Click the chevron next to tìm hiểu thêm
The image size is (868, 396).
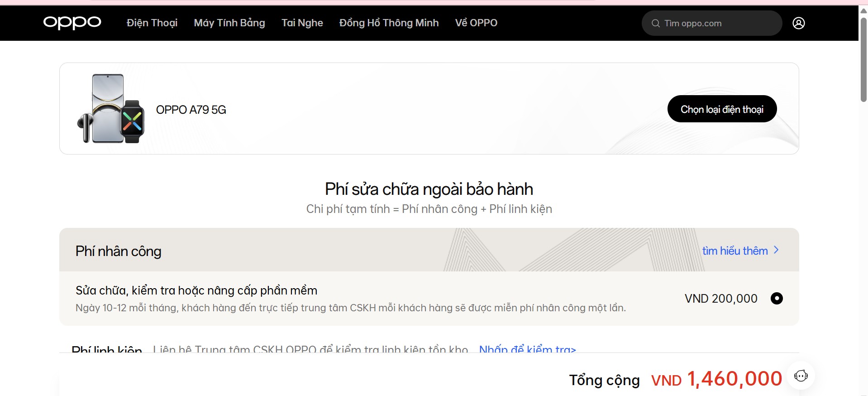776,250
